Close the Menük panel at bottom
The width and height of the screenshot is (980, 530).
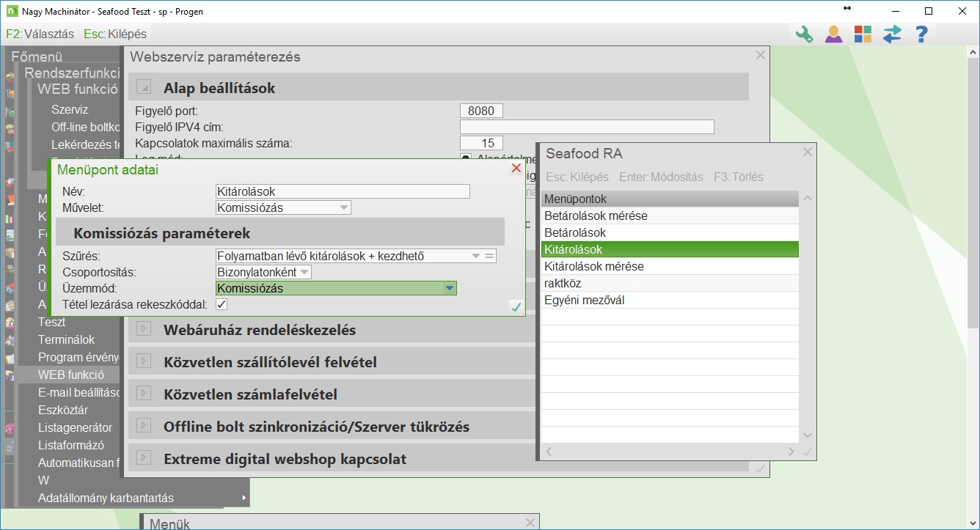530,523
